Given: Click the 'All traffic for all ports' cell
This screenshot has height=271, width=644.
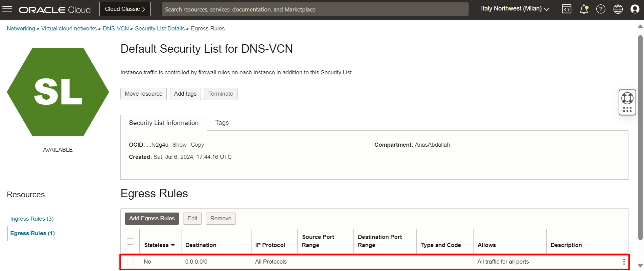Looking at the screenshot, I should click(503, 262).
